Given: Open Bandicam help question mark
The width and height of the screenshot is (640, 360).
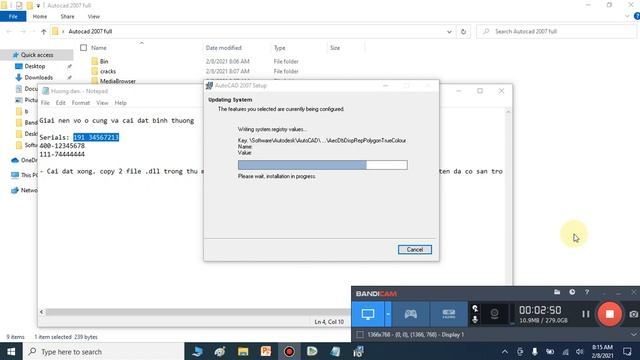Looking at the screenshot, I should click(x=587, y=292).
